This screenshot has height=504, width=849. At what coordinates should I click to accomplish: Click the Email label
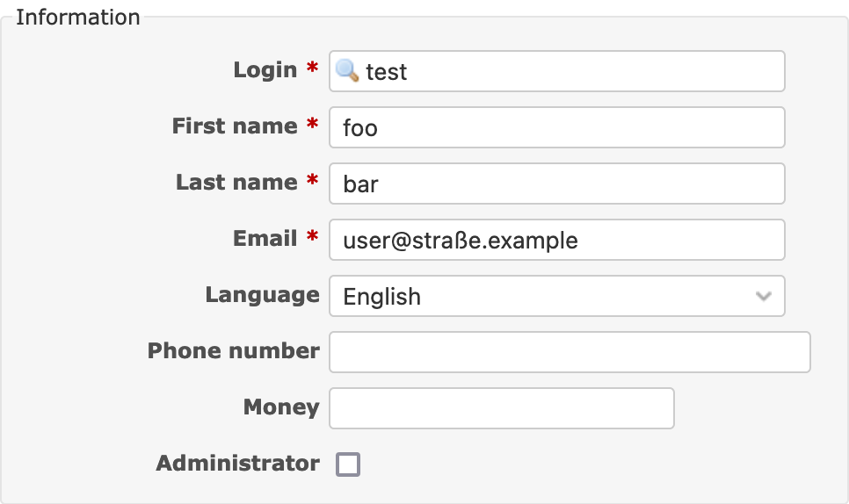point(265,239)
